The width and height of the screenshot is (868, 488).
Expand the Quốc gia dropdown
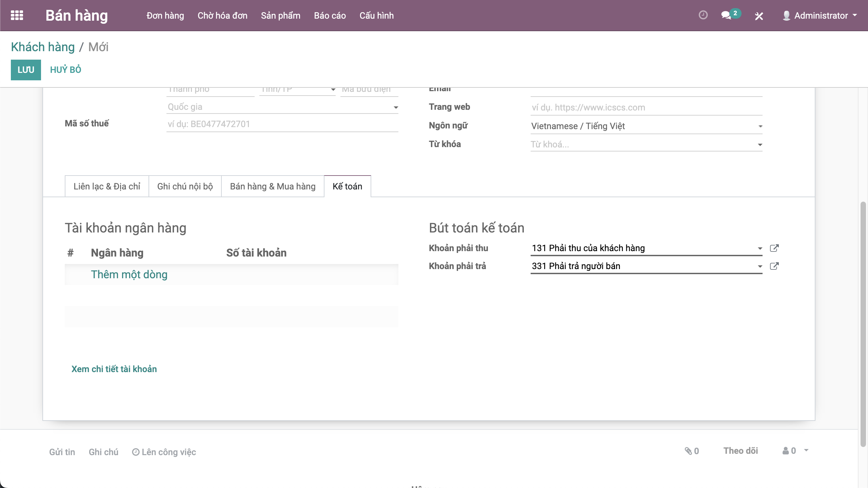[395, 107]
